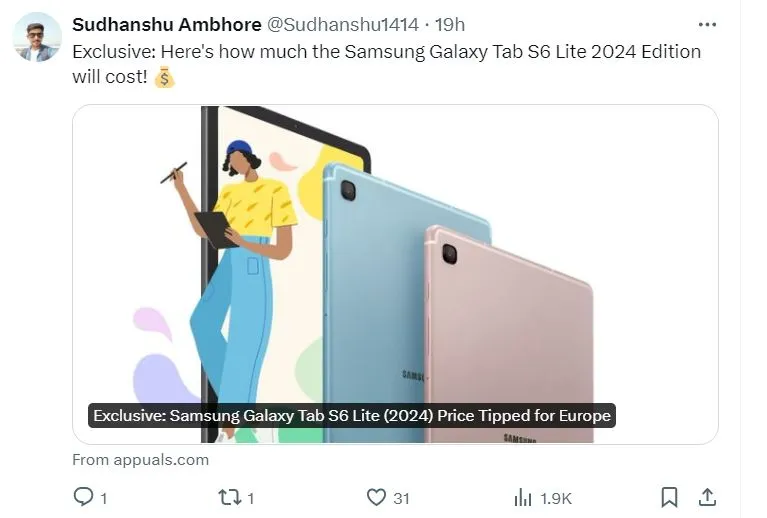Viewport: 767px width, 518px height.
Task: Click the reply speech bubble icon
Action: (x=83, y=496)
